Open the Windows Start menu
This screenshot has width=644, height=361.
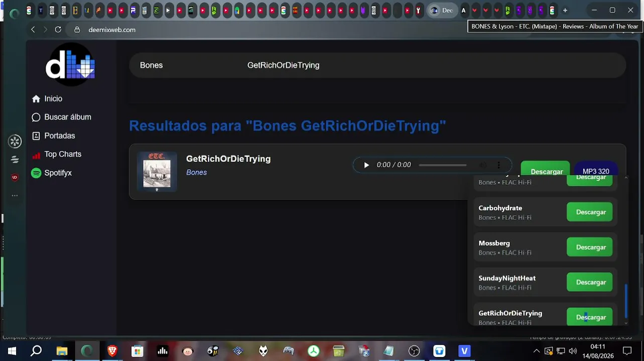[12, 351]
